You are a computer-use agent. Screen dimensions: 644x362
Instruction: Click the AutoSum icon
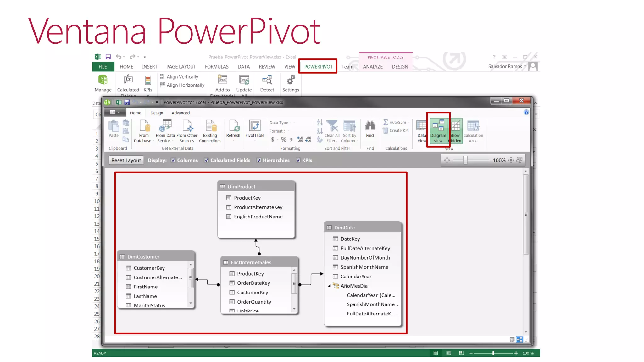point(395,122)
